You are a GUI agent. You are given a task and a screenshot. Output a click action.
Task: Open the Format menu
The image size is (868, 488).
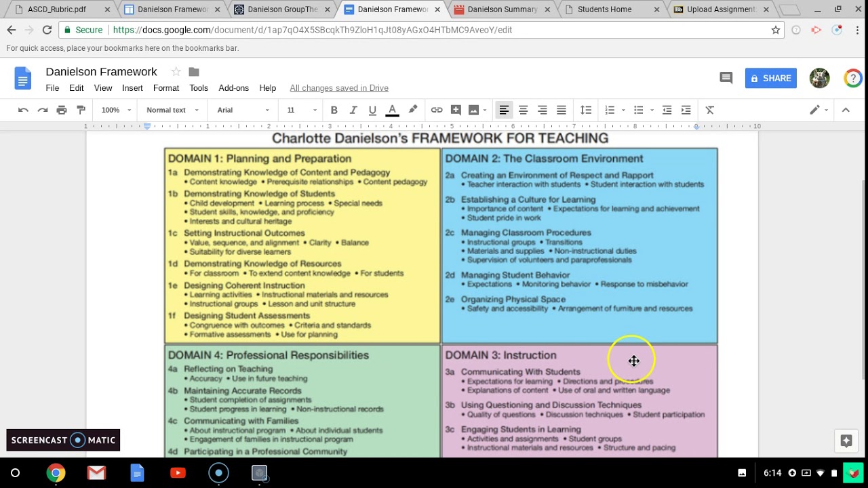coord(166,88)
